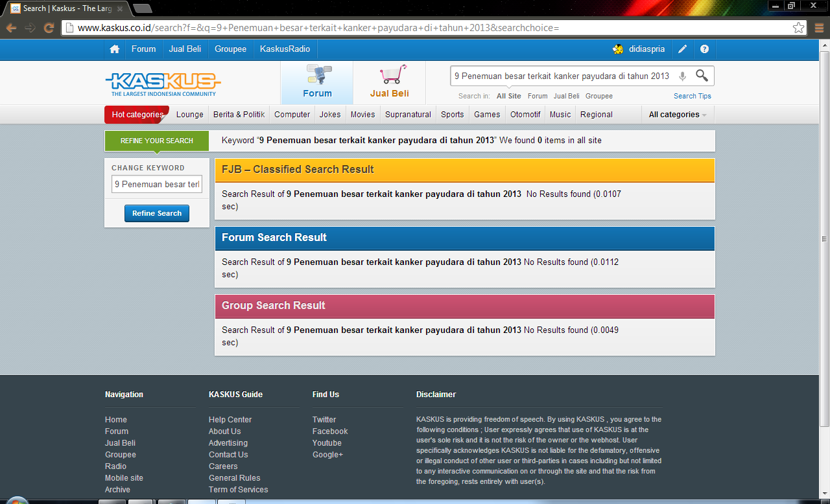Open the Regional category
Viewport: 830px width, 504px height.
597,115
